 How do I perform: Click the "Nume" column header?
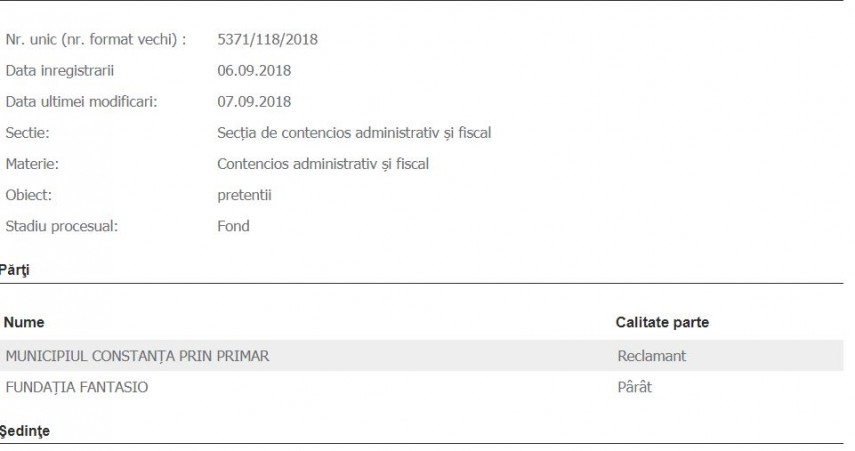coord(24,323)
